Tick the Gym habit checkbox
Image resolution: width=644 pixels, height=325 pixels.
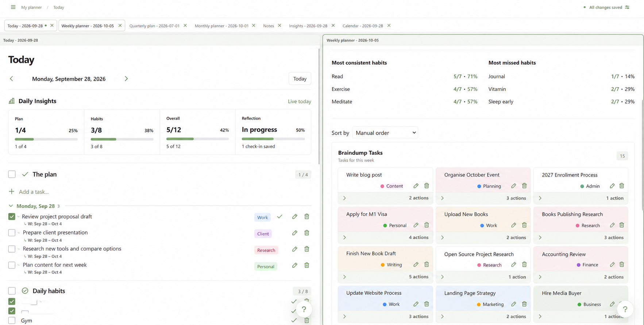point(12,321)
